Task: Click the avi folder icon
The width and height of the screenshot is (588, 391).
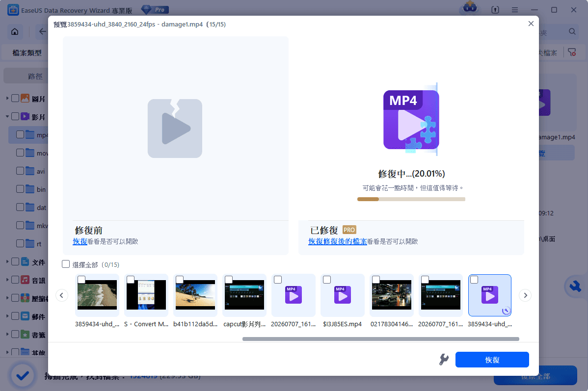Action: pos(30,171)
